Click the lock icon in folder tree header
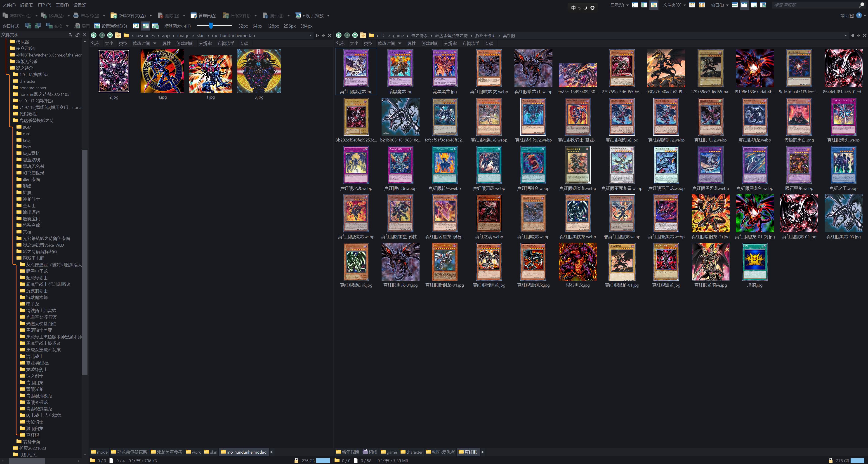 coord(77,35)
